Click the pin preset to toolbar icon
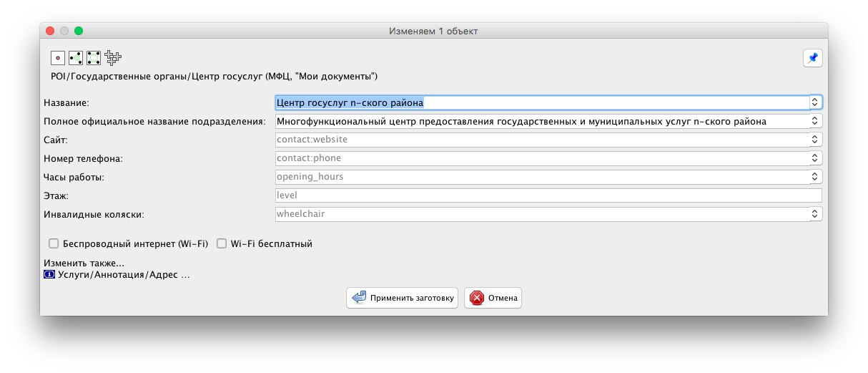868x373 pixels. [812, 58]
